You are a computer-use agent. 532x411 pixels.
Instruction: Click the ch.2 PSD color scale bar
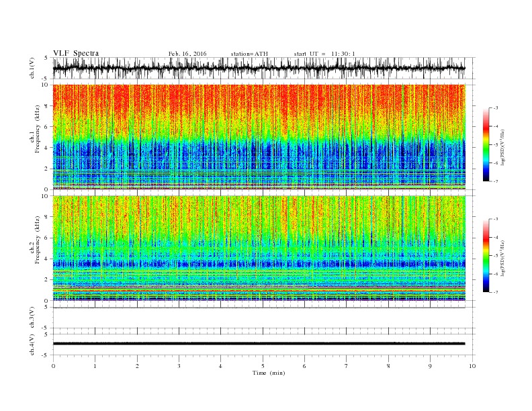(486, 255)
